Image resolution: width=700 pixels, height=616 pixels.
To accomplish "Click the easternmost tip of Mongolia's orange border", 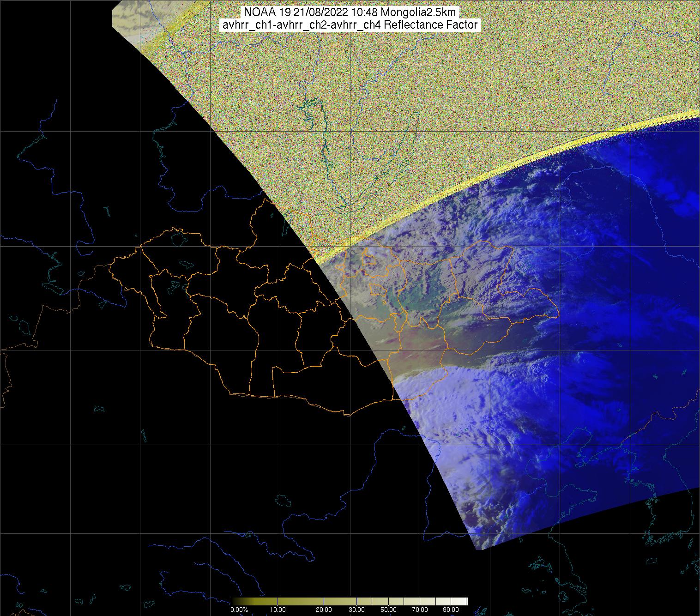I will click(x=559, y=315).
